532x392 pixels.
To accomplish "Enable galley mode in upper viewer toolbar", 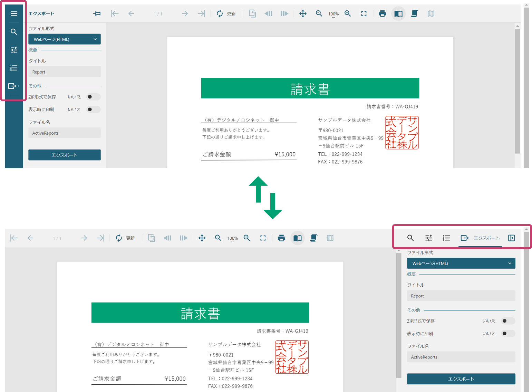I will tap(431, 13).
